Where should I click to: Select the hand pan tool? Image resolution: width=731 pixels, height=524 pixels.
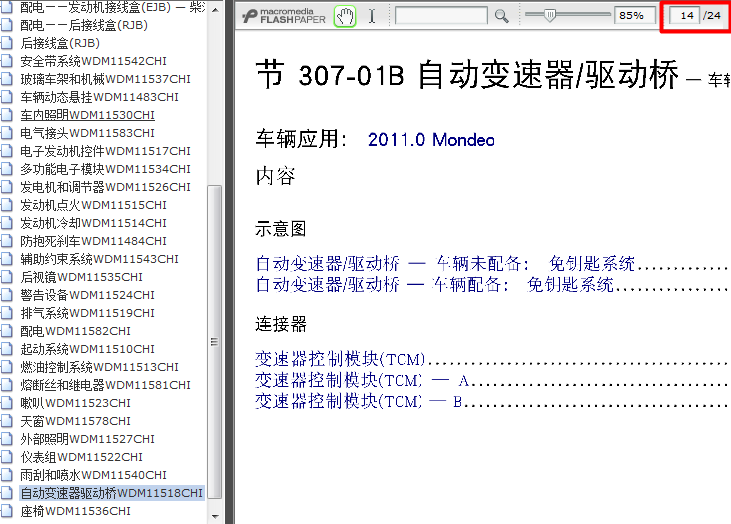coord(344,16)
